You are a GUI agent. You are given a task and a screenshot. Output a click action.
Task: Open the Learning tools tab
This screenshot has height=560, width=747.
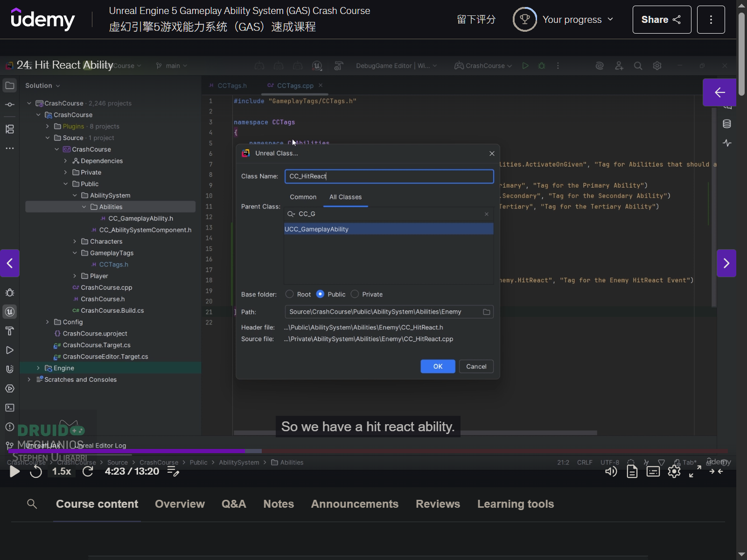coord(516,504)
